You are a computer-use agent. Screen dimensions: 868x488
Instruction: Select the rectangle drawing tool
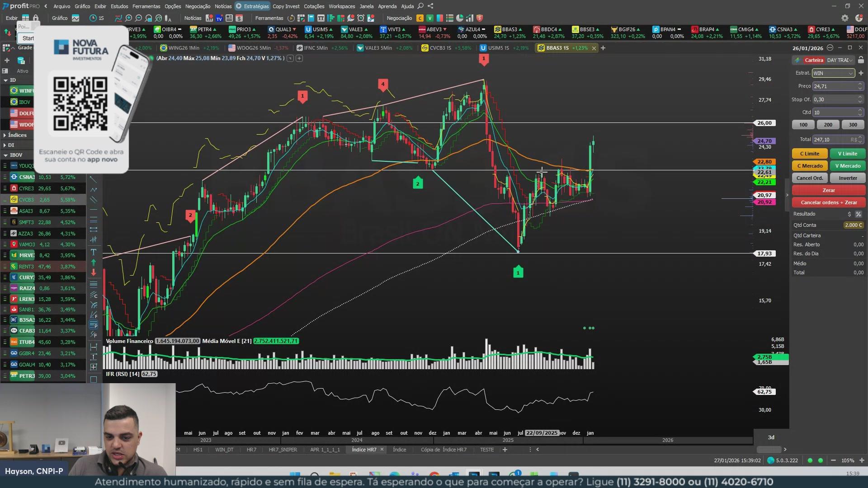click(94, 380)
